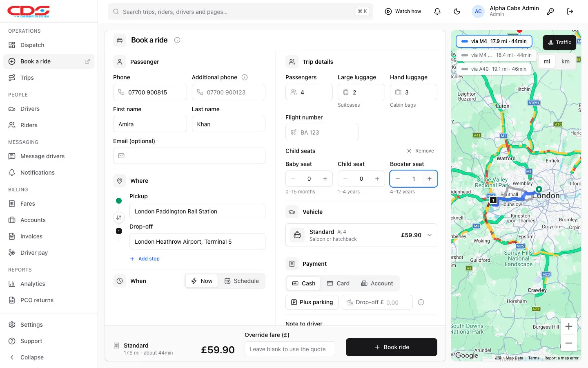
Task: Select Now for ride timing
Action: [202, 281]
